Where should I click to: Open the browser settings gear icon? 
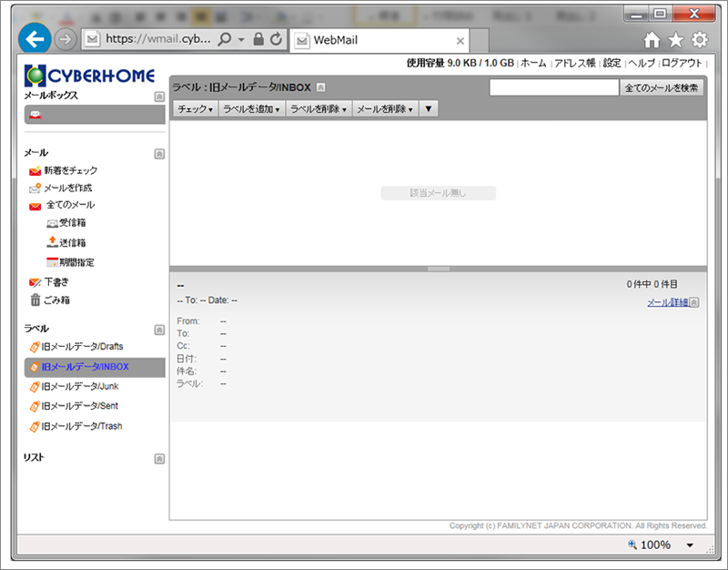699,39
